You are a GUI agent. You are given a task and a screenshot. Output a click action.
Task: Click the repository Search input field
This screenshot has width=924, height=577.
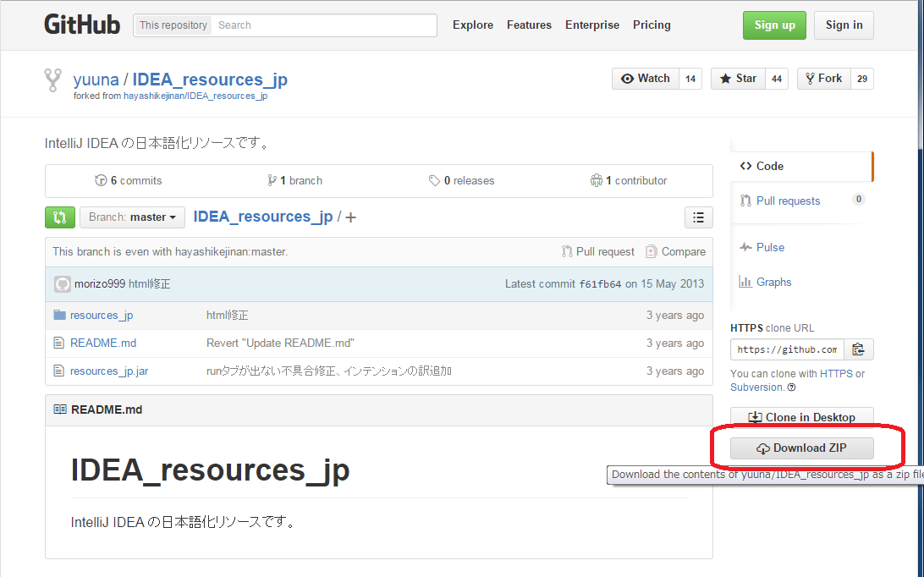click(324, 25)
